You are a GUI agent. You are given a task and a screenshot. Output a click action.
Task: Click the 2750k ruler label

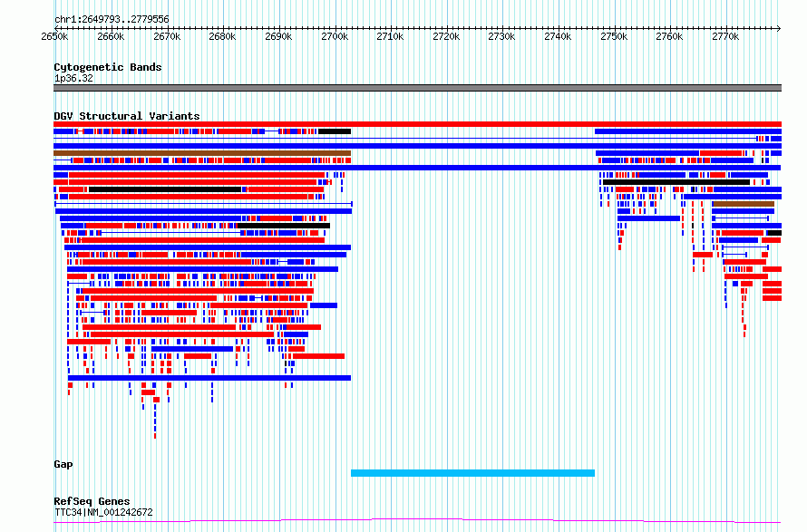point(614,36)
